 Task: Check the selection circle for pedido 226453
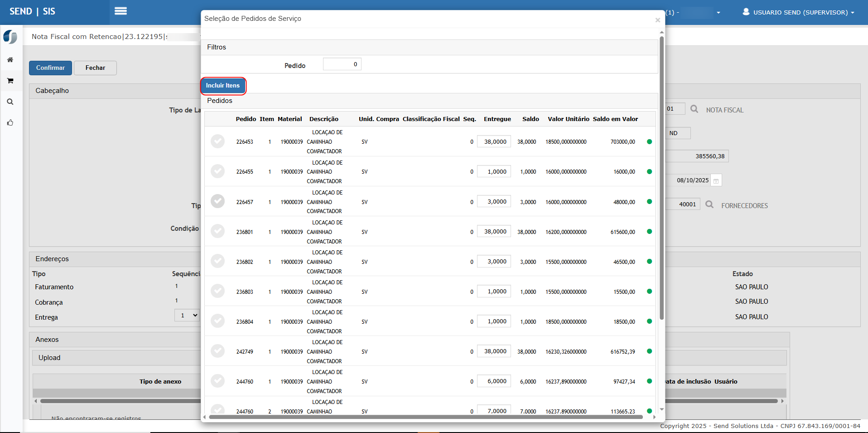tap(218, 141)
